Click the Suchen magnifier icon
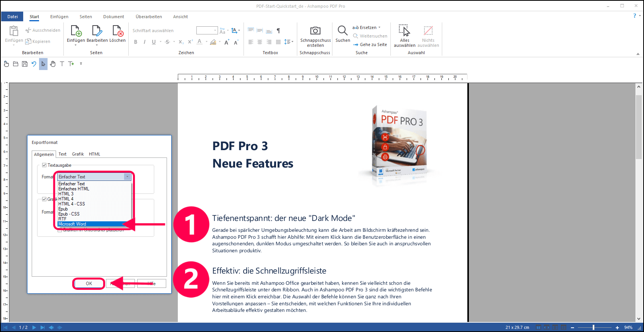The image size is (644, 332). (342, 31)
